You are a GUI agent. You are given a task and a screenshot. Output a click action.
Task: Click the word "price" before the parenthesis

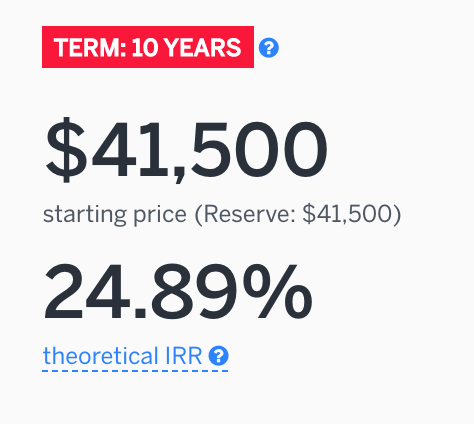(160, 215)
